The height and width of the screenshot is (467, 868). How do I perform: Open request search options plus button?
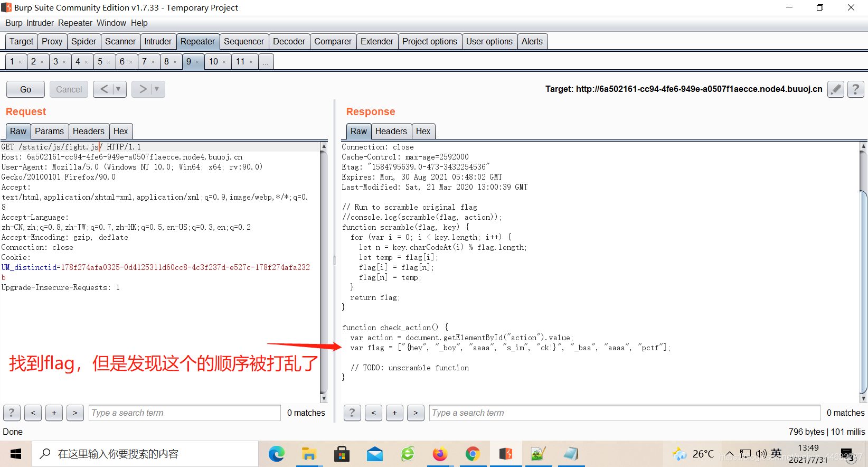[54, 413]
